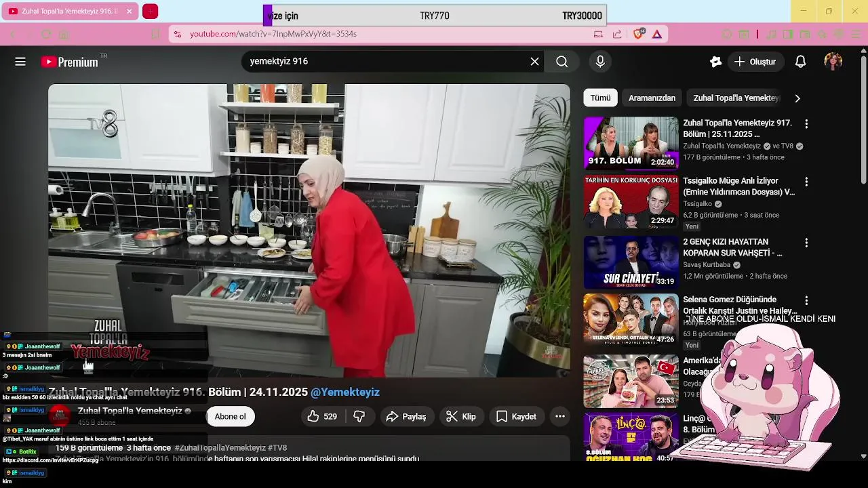Viewport: 868px width, 488px height.
Task: Select the Tümü filter chip
Action: pyautogui.click(x=600, y=98)
